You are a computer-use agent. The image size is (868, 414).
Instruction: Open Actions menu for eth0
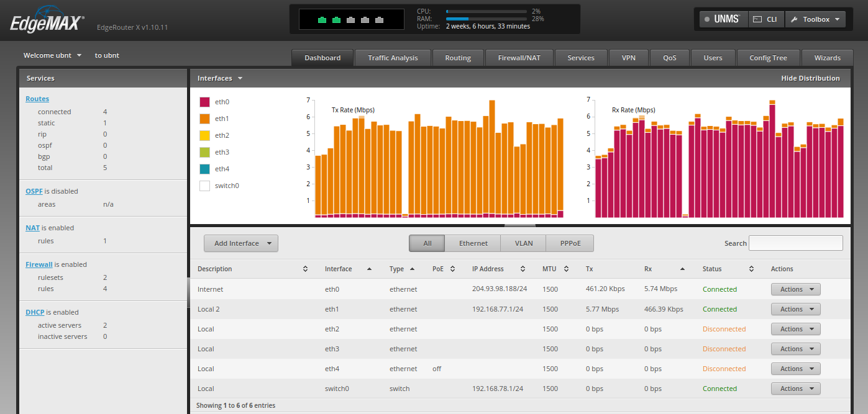795,289
